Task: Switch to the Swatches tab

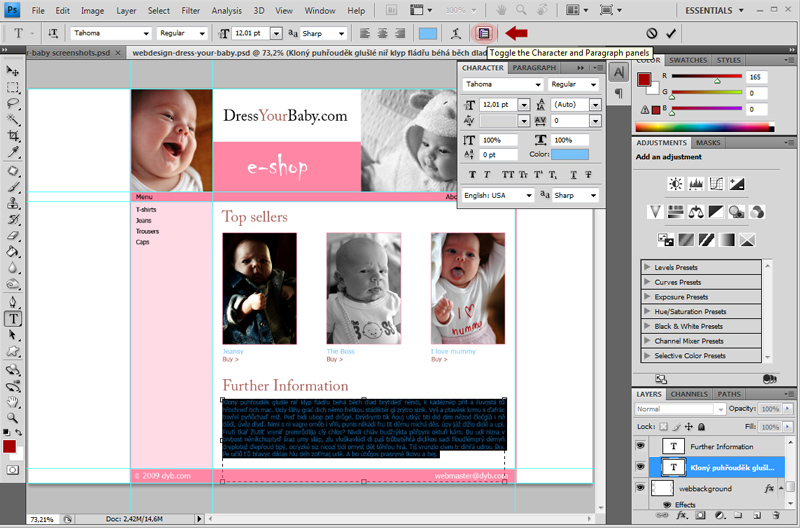Action: 687,60
